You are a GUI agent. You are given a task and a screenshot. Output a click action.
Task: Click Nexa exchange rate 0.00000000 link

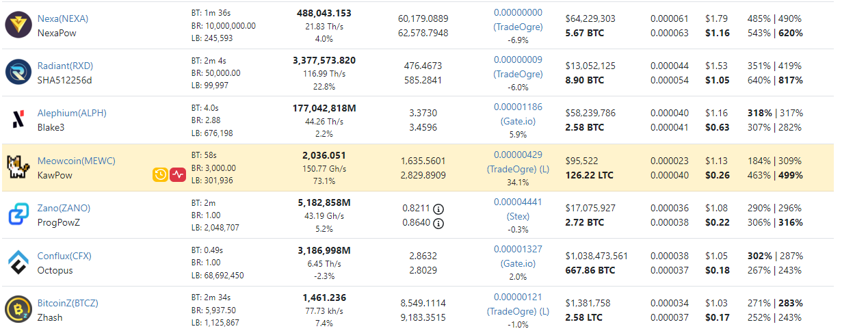pos(518,12)
